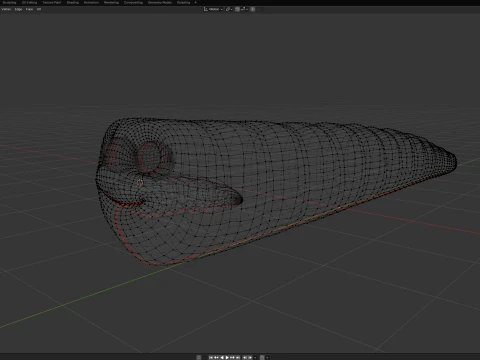Open the Edge menu
Screen dimensions: 480x360
(18, 9)
